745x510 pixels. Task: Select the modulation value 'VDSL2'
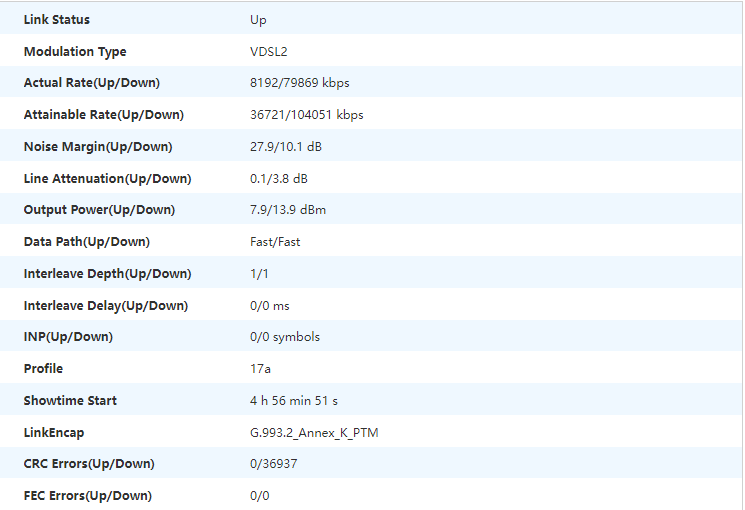point(268,51)
